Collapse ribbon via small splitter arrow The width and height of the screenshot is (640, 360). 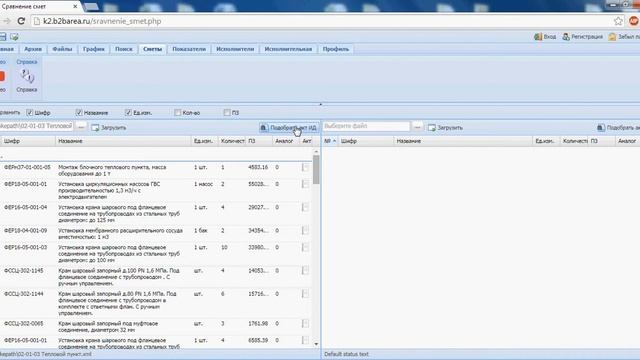tap(320, 104)
